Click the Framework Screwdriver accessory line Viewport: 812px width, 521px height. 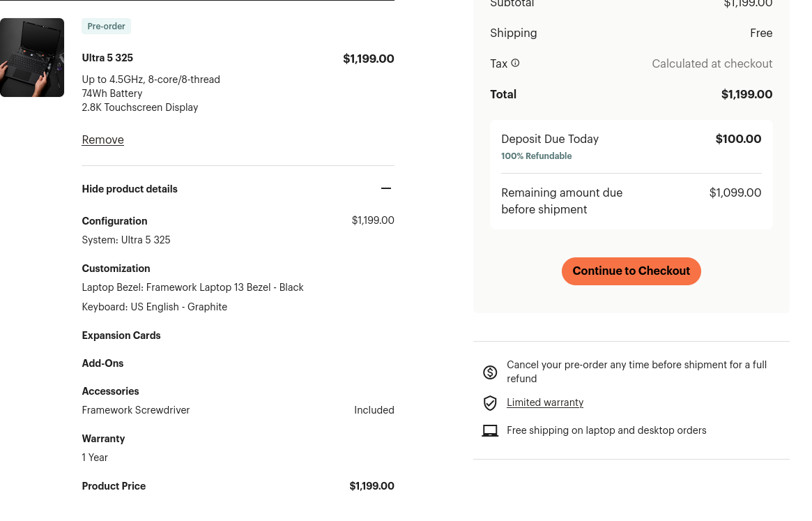[x=136, y=410]
